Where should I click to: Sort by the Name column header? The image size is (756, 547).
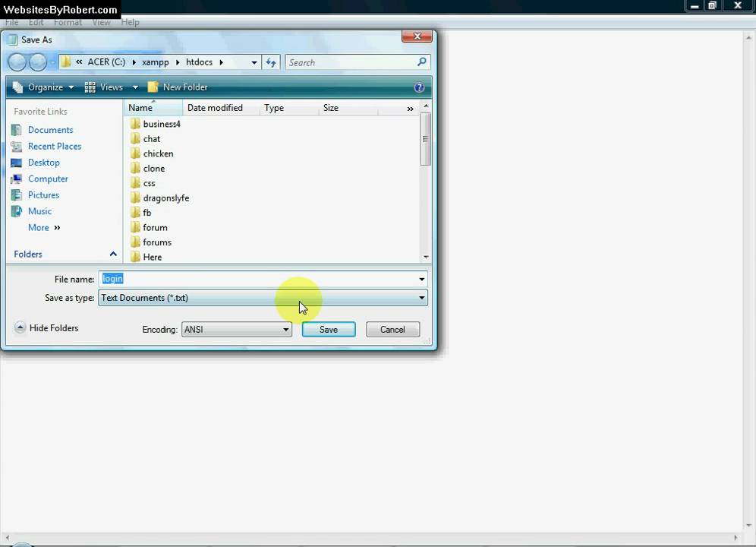click(x=153, y=108)
